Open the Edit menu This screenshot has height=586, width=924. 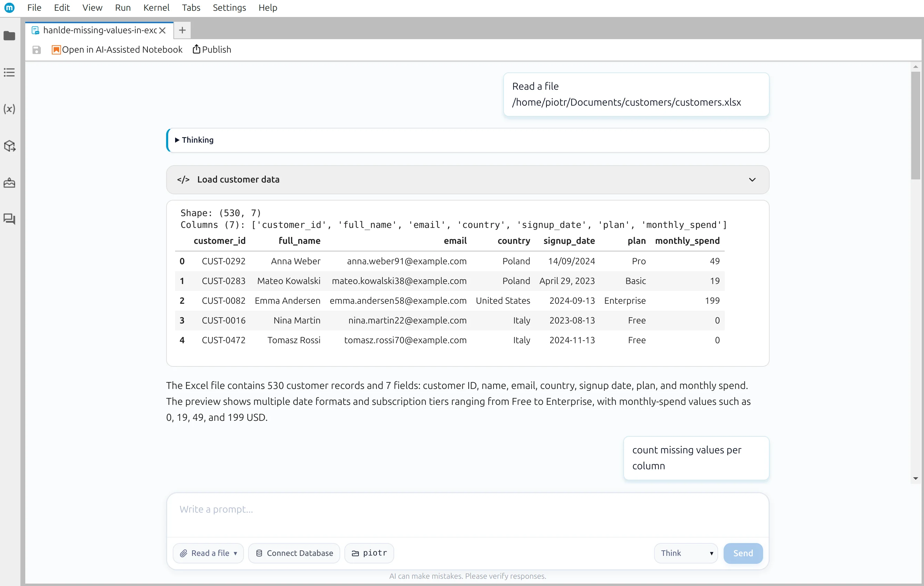coord(62,8)
